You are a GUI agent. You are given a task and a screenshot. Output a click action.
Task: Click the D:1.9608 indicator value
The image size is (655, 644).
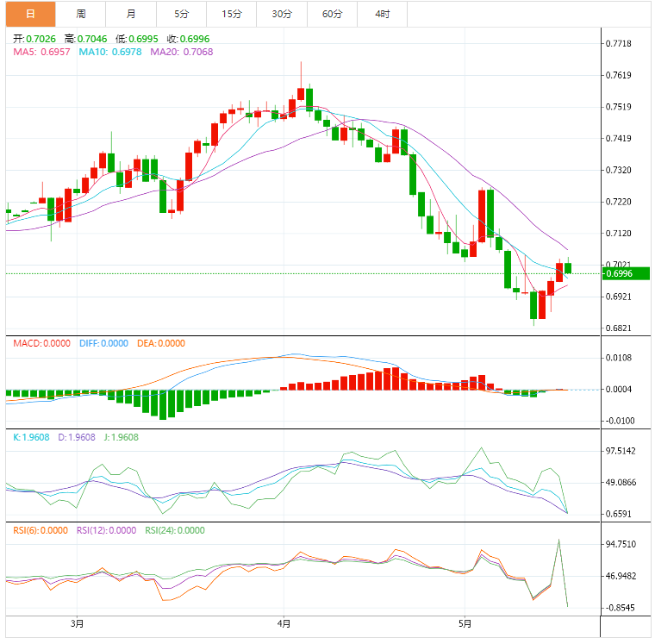pyautogui.click(x=77, y=437)
